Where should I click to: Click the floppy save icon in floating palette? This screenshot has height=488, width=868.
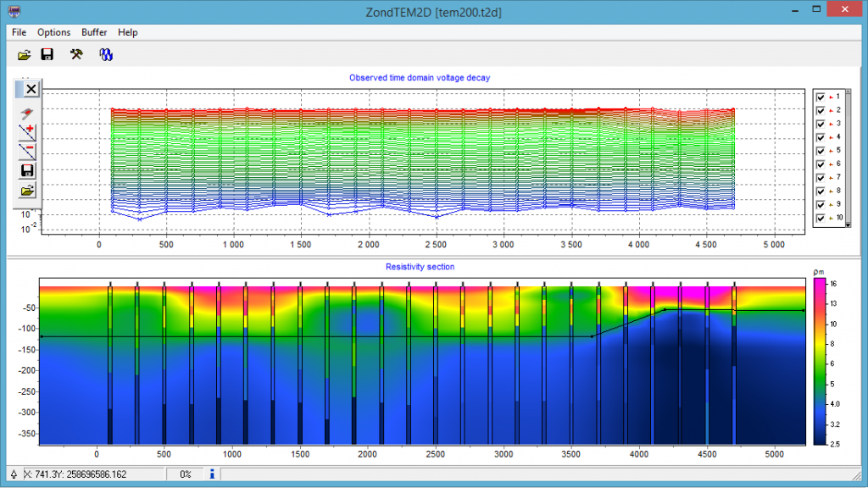(28, 171)
